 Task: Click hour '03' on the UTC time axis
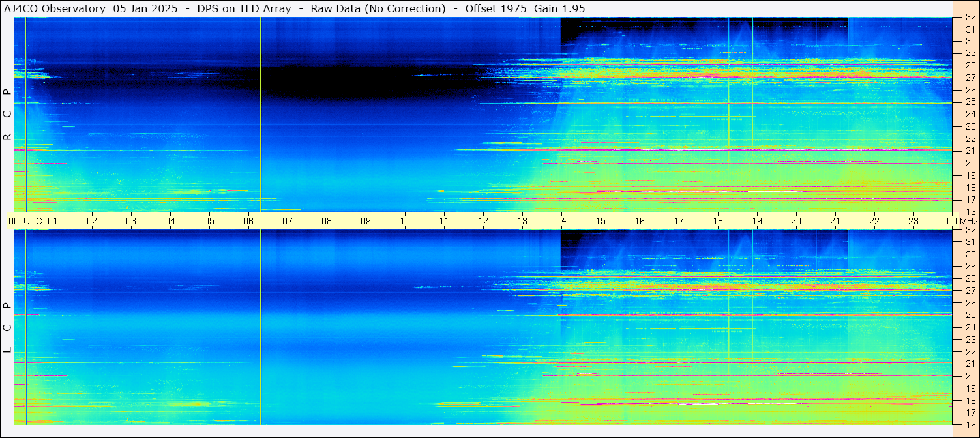tap(131, 221)
